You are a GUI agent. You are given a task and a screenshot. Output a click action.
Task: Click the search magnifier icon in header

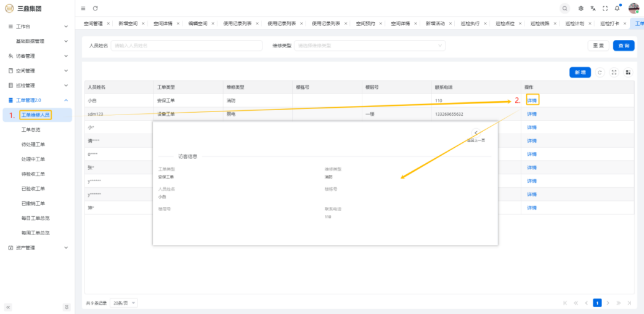(565, 8)
